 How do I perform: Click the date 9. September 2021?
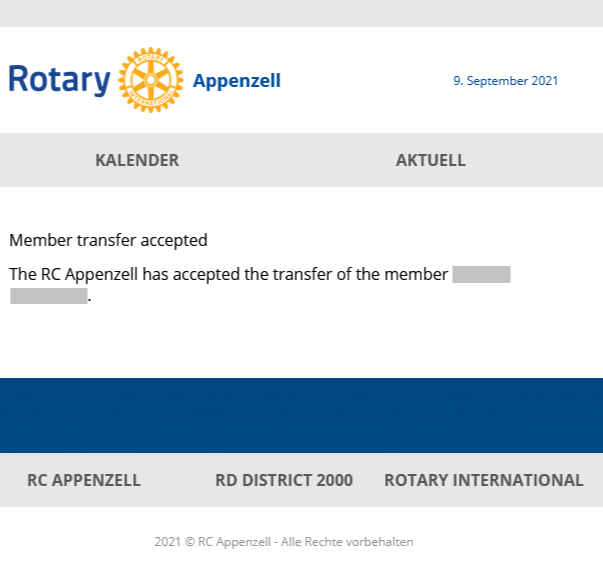click(x=505, y=81)
